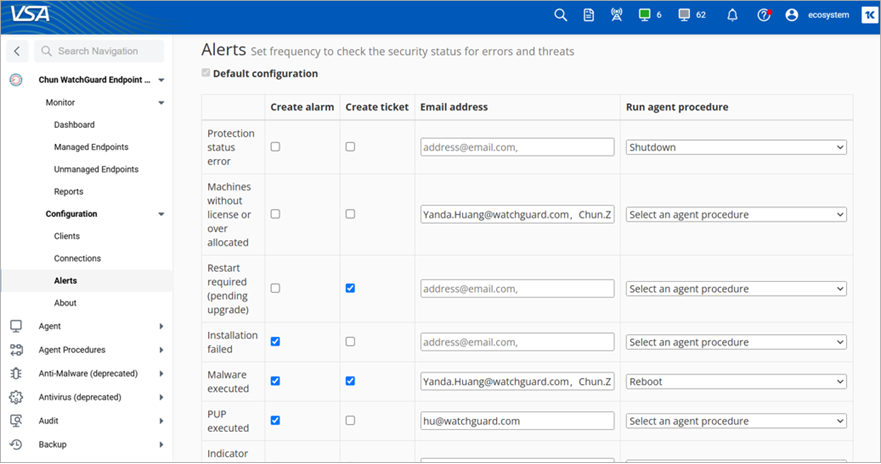Click the hu@watchguard.com email field
The height and width of the screenshot is (464, 881).
click(x=517, y=421)
